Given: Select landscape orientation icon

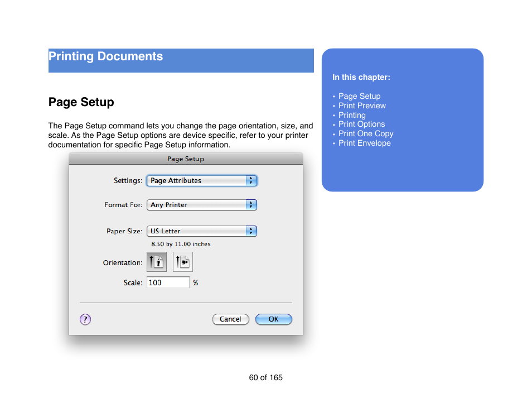Looking at the screenshot, I should coord(183,262).
